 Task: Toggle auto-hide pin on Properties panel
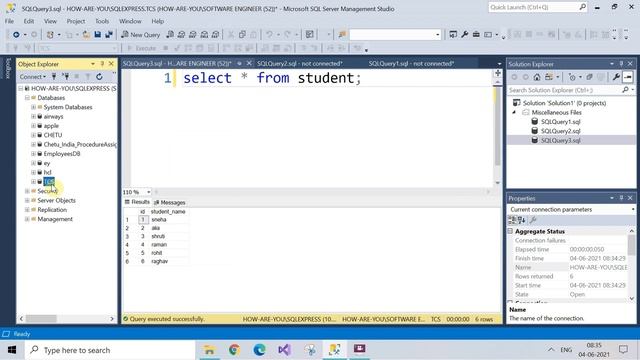click(x=621, y=198)
